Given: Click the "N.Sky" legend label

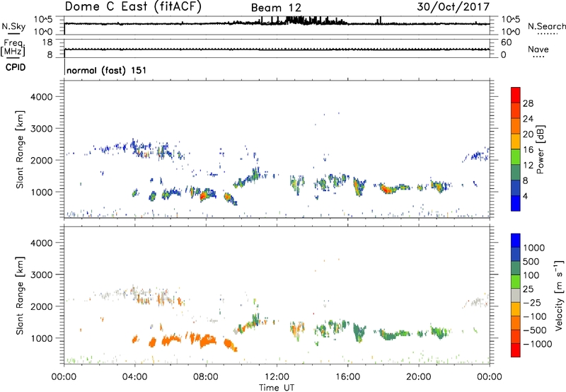Looking at the screenshot, I should (13, 26).
